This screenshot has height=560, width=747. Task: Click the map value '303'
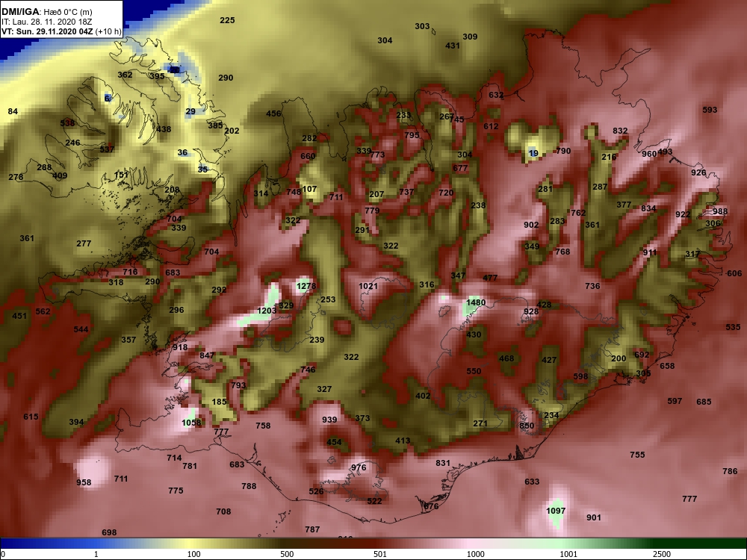(422, 27)
